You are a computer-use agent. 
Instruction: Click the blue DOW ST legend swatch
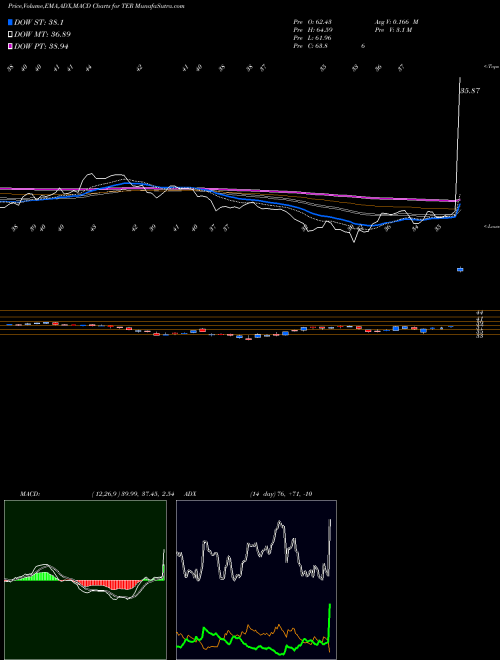click(10, 23)
